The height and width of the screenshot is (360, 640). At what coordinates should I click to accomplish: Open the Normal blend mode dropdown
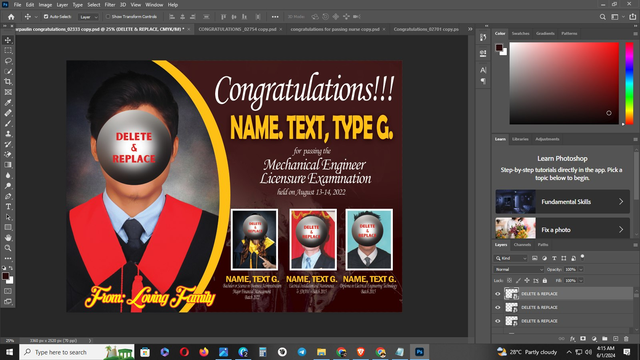pos(519,269)
